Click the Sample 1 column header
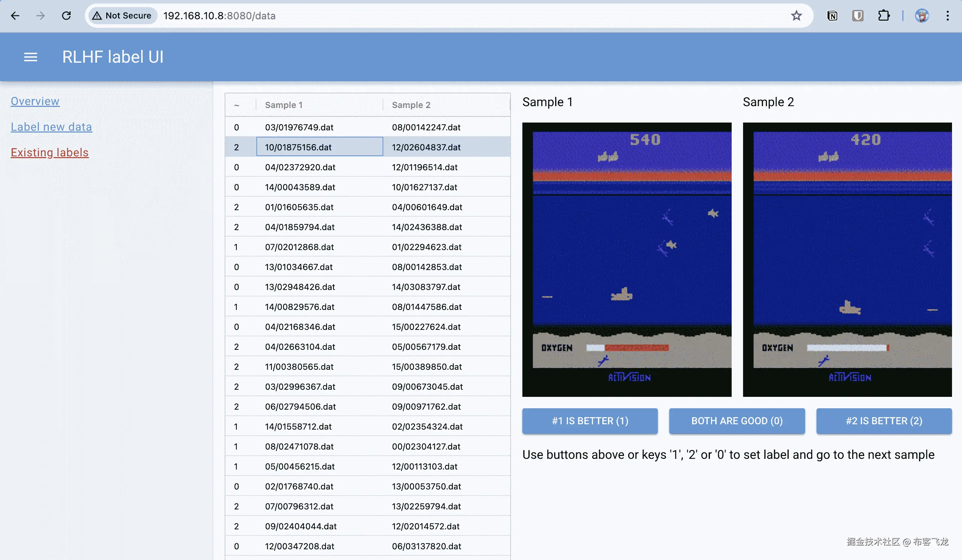 283,105
